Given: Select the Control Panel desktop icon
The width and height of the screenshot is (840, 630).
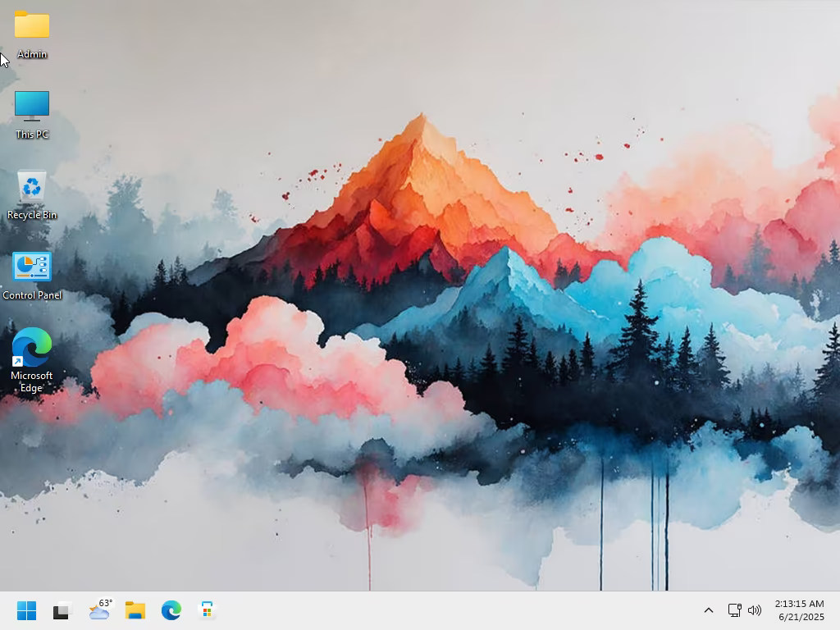Looking at the screenshot, I should click(32, 276).
